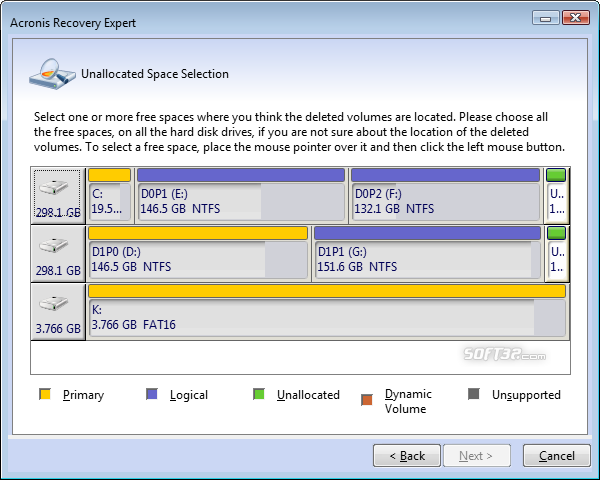This screenshot has height=480, width=600.
Task: Click the green Unallocated legend swatch
Action: coord(259,394)
